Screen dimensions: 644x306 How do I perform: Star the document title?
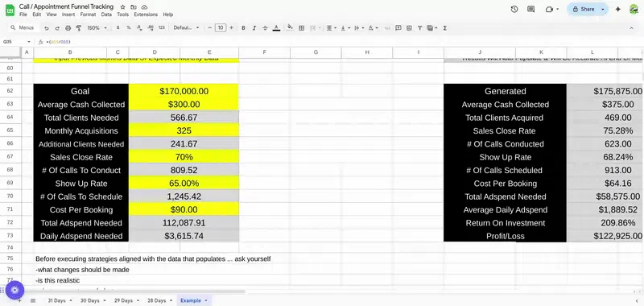point(123,7)
